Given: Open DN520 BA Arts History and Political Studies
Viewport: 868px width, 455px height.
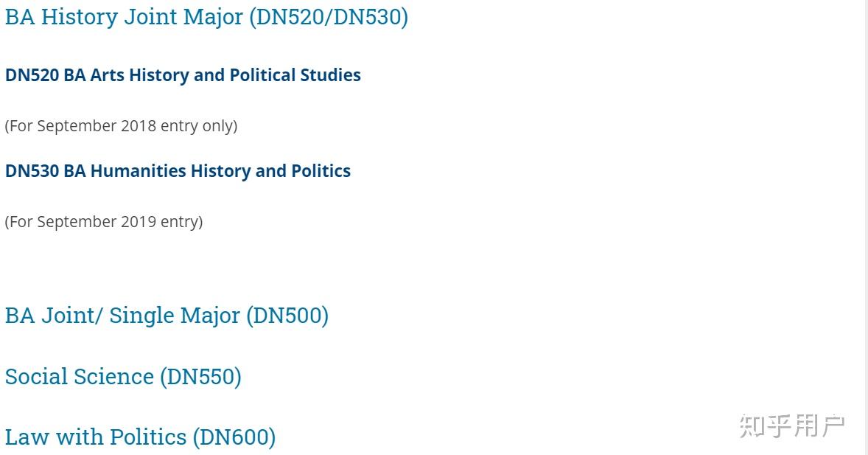Looking at the screenshot, I should (x=183, y=74).
